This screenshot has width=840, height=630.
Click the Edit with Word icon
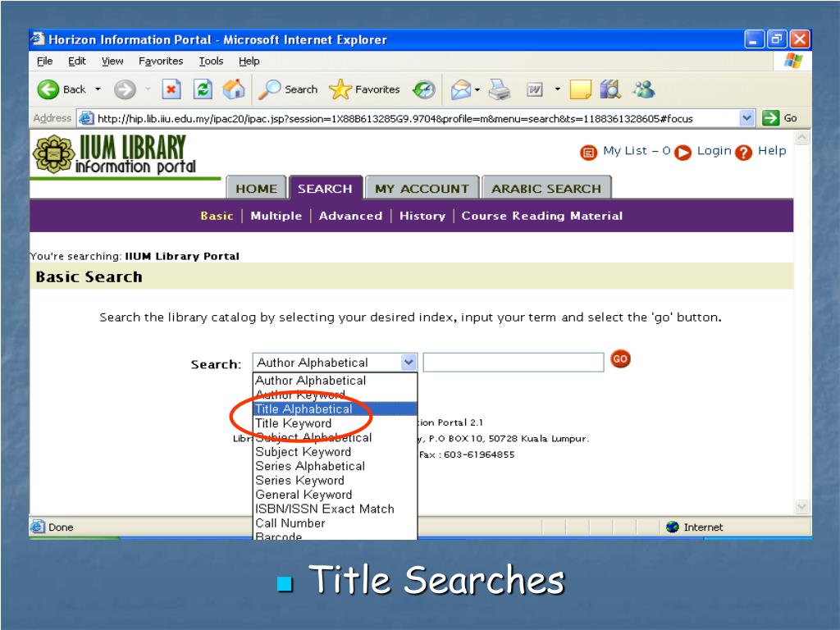click(x=535, y=89)
